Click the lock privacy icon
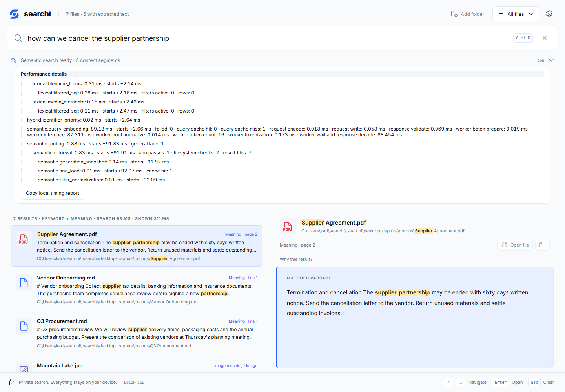Image resolution: width=565 pixels, height=392 pixels. [x=12, y=382]
